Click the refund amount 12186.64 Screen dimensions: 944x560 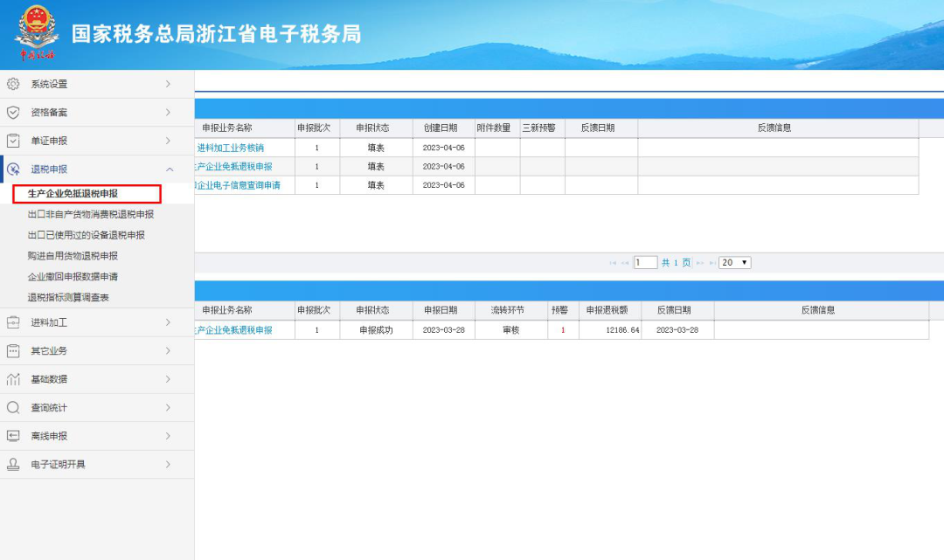[623, 330]
